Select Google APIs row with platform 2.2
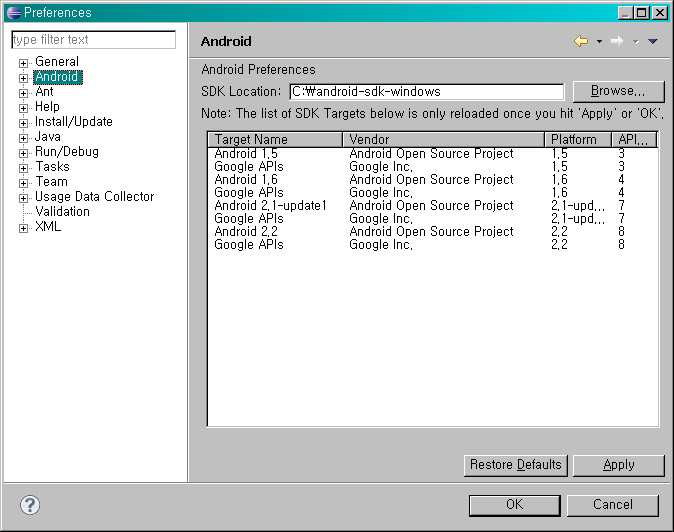Screen dimensions: 674x532 [x=433, y=245]
